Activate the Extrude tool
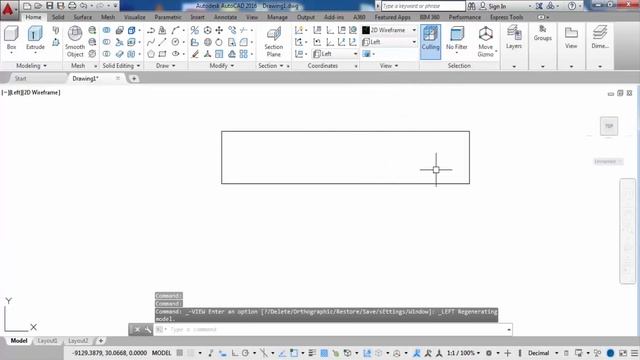640x360 pixels. tap(35, 39)
